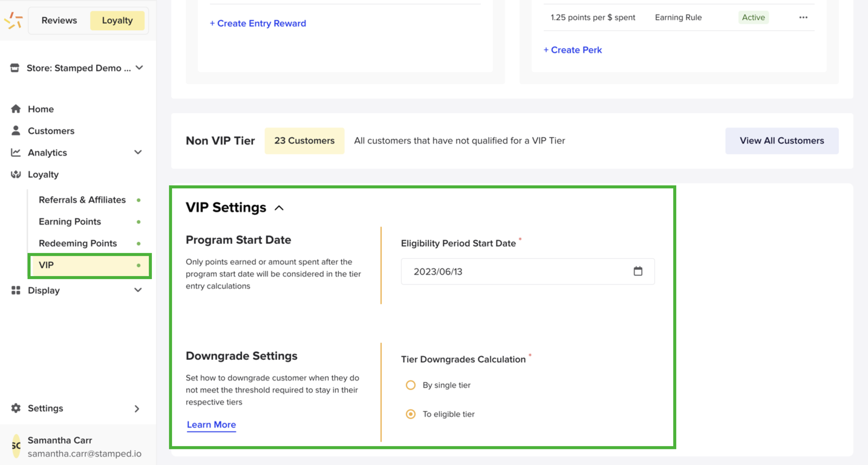The width and height of the screenshot is (868, 465).
Task: Click + Create Entry Reward link
Action: 258,23
